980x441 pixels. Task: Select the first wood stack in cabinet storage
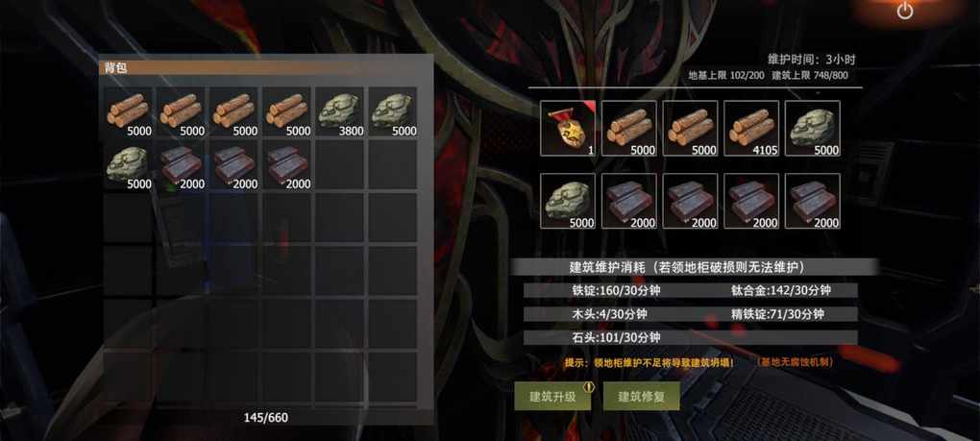click(628, 128)
